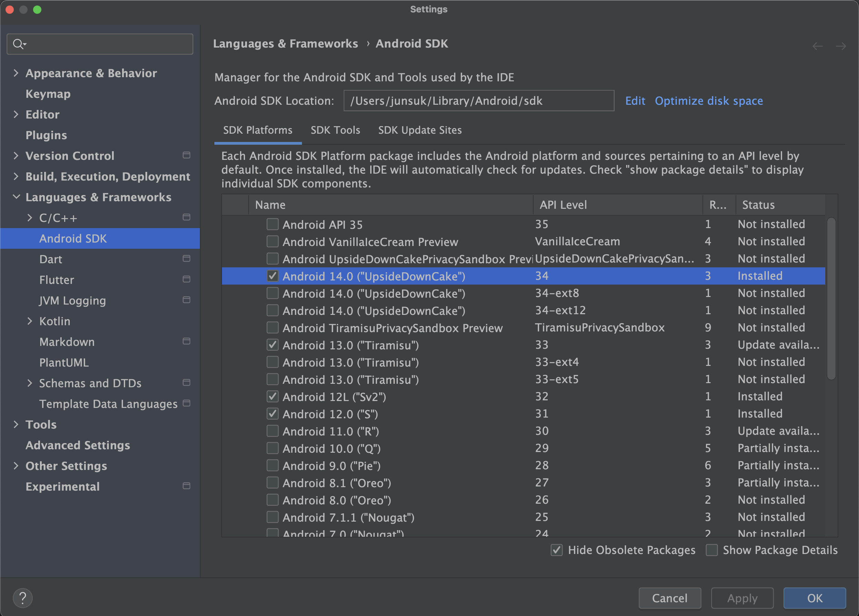Uncheck Android 14.0 API 34 checkbox
Image resolution: width=859 pixels, height=616 pixels.
pos(272,276)
